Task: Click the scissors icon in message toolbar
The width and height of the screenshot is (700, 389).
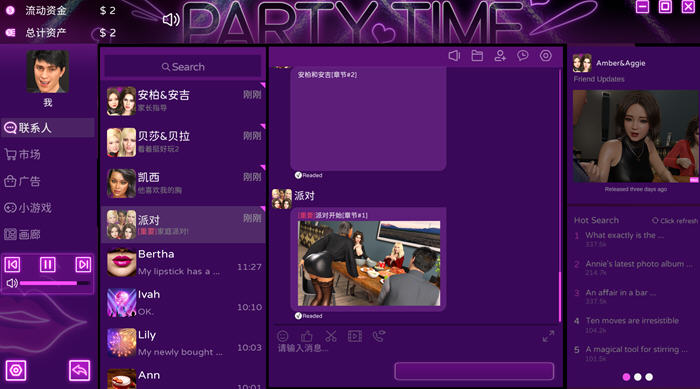Action: (331, 336)
